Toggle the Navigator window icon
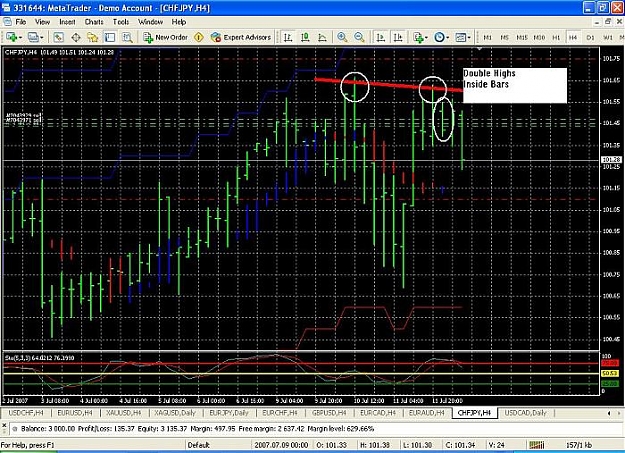Screen dimensions: 625x453 click(x=93, y=37)
